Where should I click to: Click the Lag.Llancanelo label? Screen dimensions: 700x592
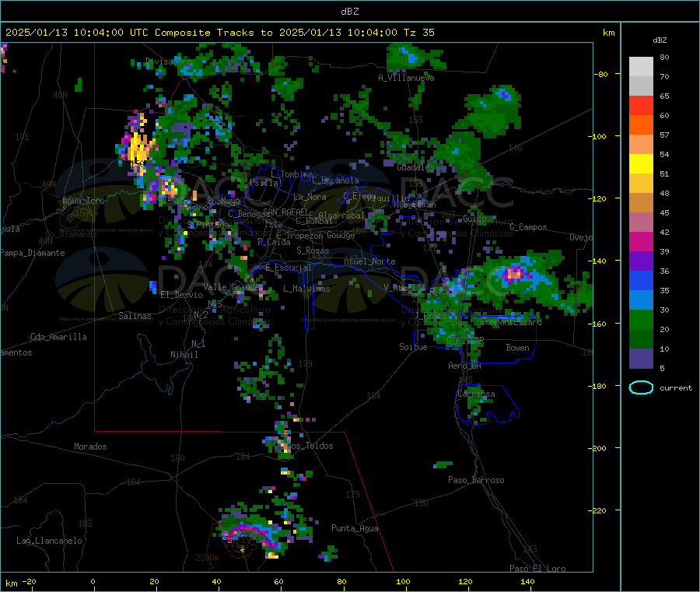49,541
